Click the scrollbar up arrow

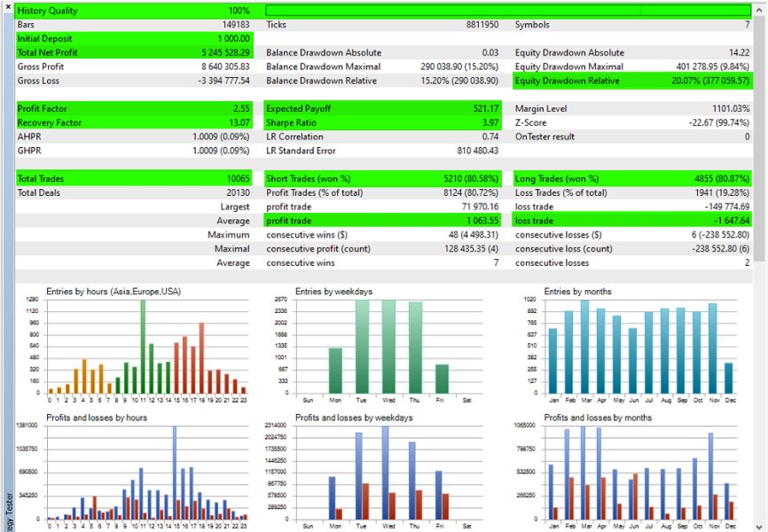click(x=760, y=11)
